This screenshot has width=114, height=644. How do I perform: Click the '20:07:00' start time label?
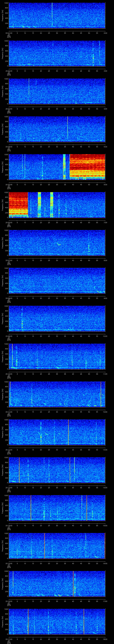pos(9,260)
